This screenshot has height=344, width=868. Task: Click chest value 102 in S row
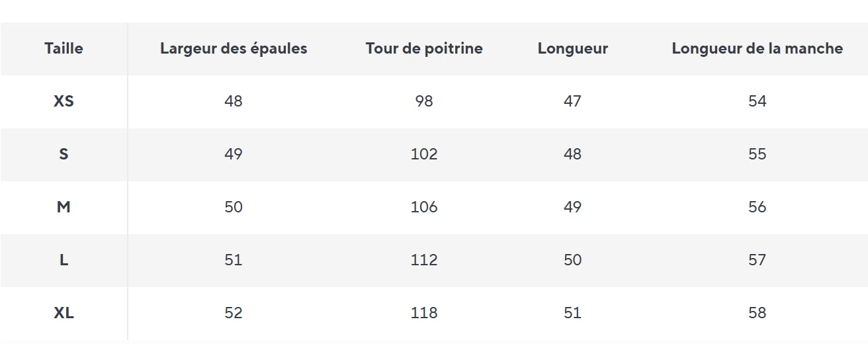point(424,154)
